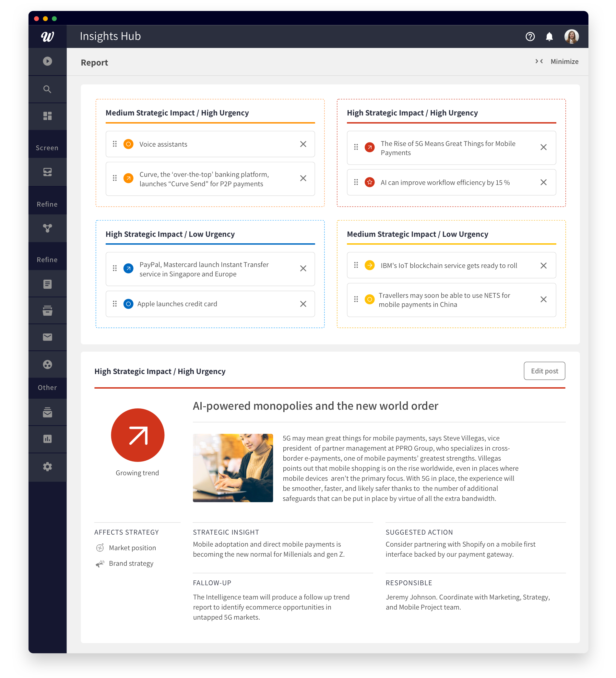The height and width of the screenshot is (678, 616).
Task: Grab the drag handle on Apple launches credit card
Action: 114,304
